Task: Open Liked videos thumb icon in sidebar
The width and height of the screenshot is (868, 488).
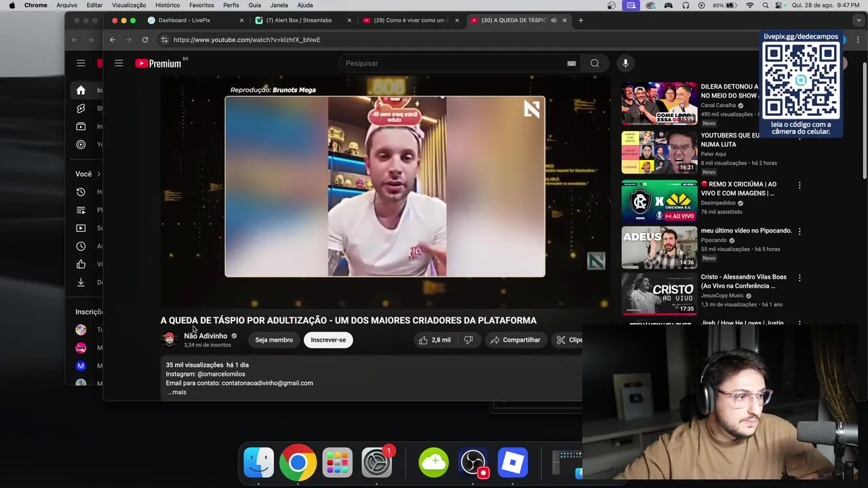Action: 81,264
